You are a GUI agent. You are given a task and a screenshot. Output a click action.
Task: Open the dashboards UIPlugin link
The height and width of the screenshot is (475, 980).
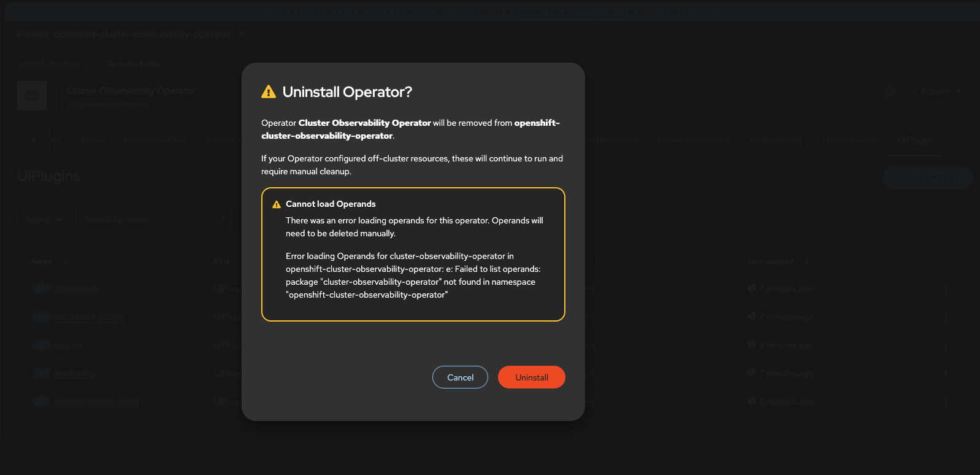(x=75, y=288)
